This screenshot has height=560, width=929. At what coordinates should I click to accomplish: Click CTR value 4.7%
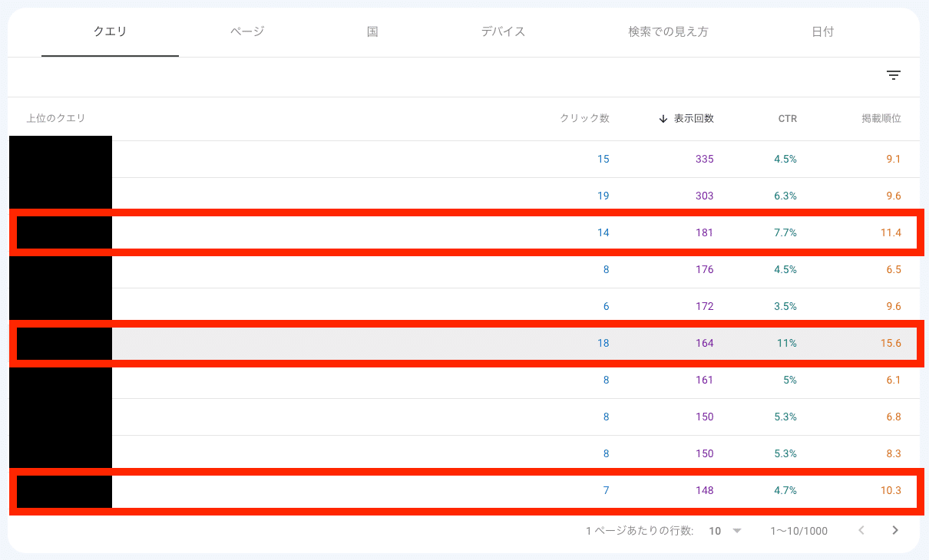coord(785,490)
